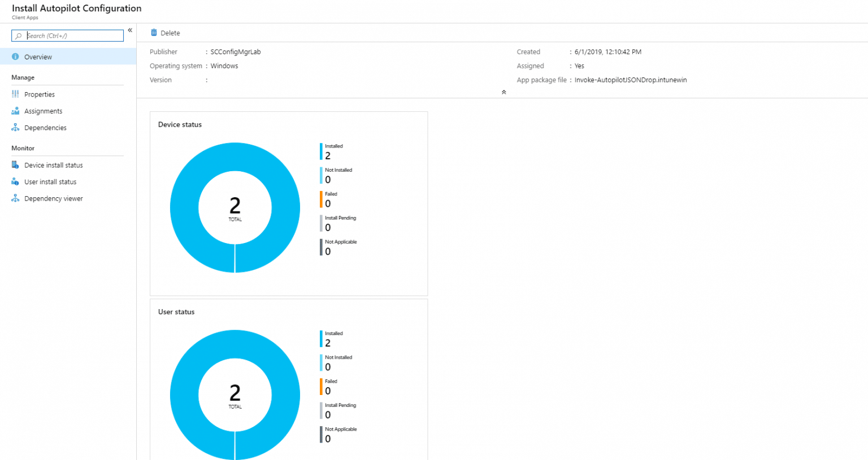The width and height of the screenshot is (868, 460).
Task: Open Device install status monitor
Action: click(x=53, y=164)
